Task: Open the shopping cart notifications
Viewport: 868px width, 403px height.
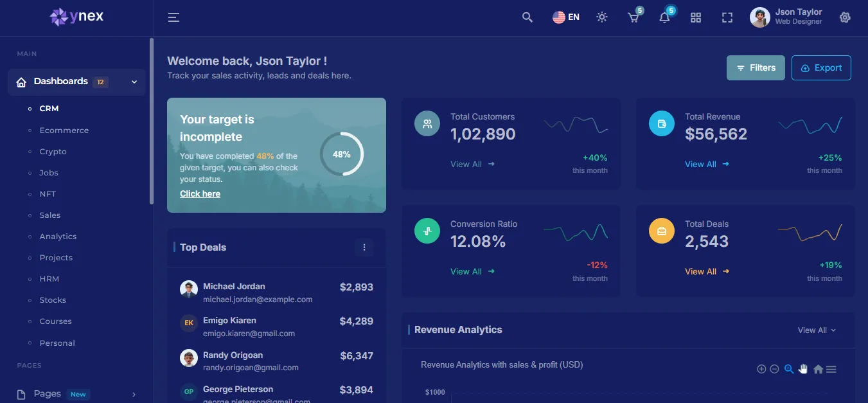Action: pyautogui.click(x=632, y=17)
